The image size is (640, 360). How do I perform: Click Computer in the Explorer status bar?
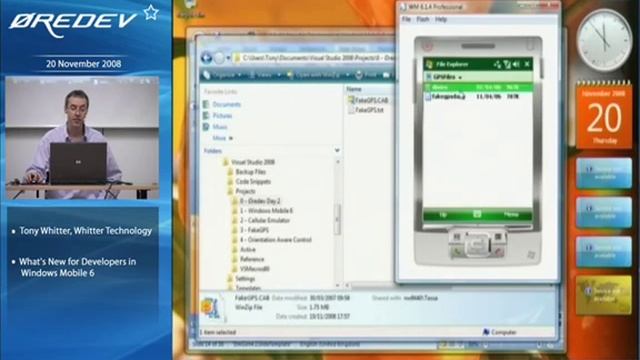[x=500, y=332]
